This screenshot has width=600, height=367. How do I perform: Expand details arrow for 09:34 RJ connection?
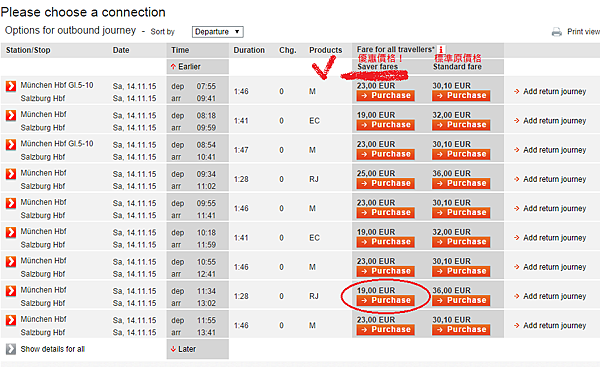(11, 174)
